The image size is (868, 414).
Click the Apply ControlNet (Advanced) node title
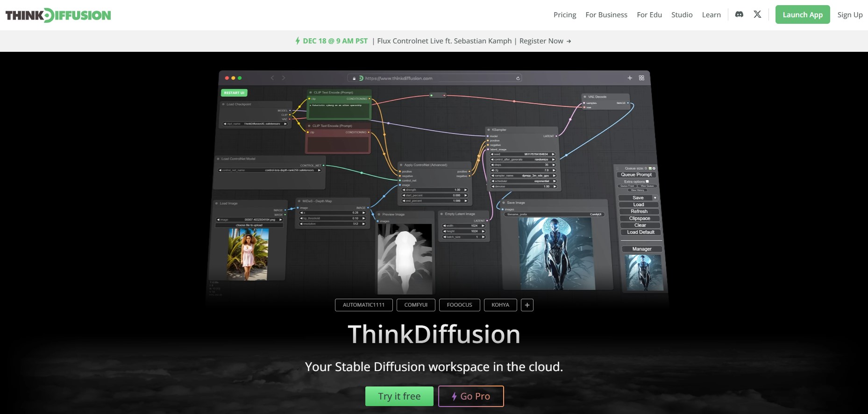pyautogui.click(x=426, y=165)
